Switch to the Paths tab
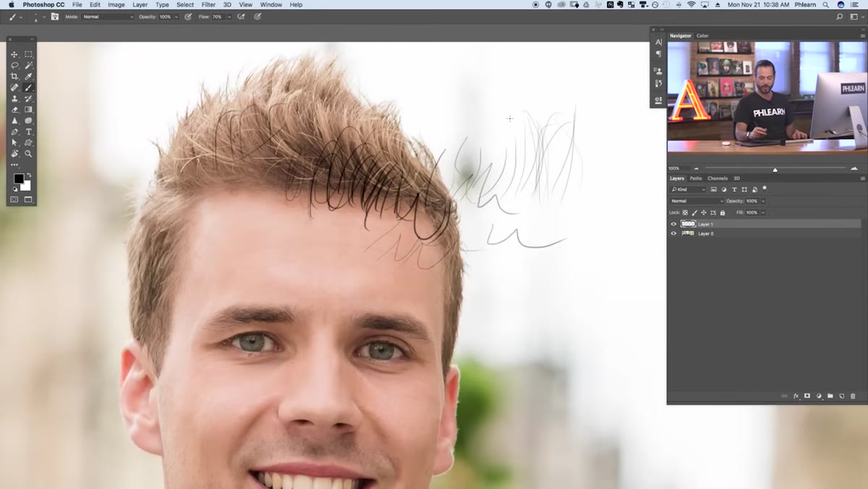Viewport: 868px width, 489px height. (695, 178)
